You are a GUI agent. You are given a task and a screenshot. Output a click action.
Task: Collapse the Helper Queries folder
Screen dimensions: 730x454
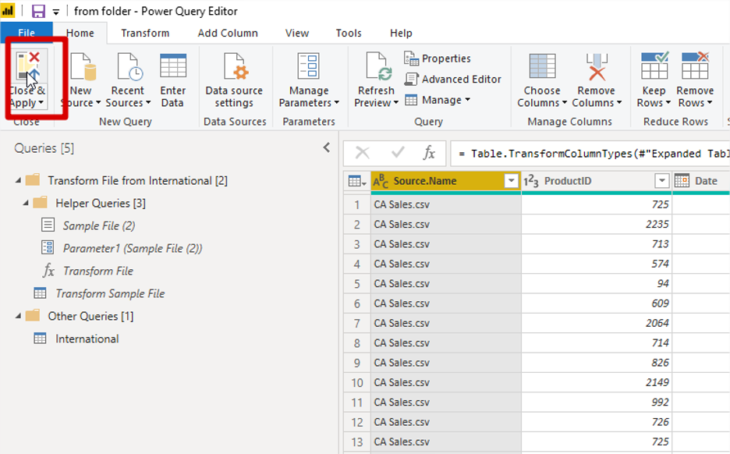23,203
